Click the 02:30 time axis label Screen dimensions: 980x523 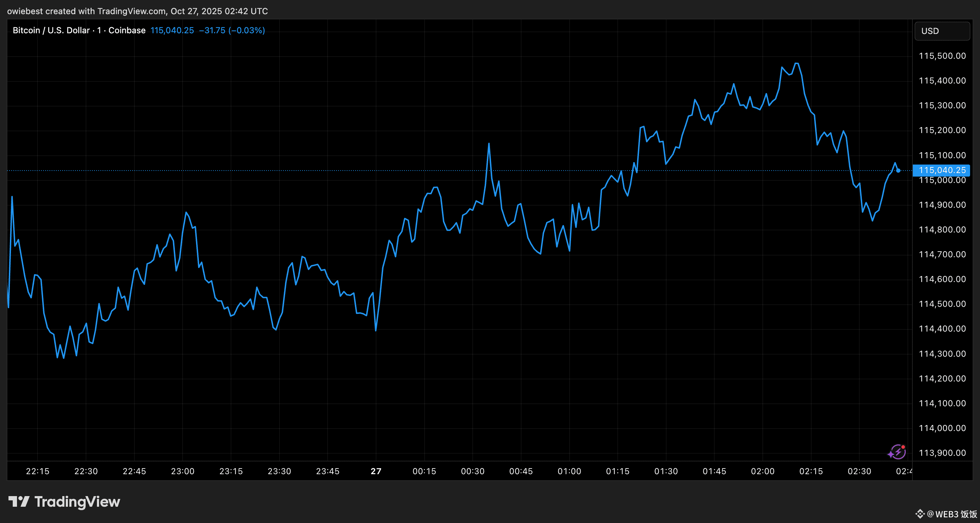pyautogui.click(x=859, y=471)
